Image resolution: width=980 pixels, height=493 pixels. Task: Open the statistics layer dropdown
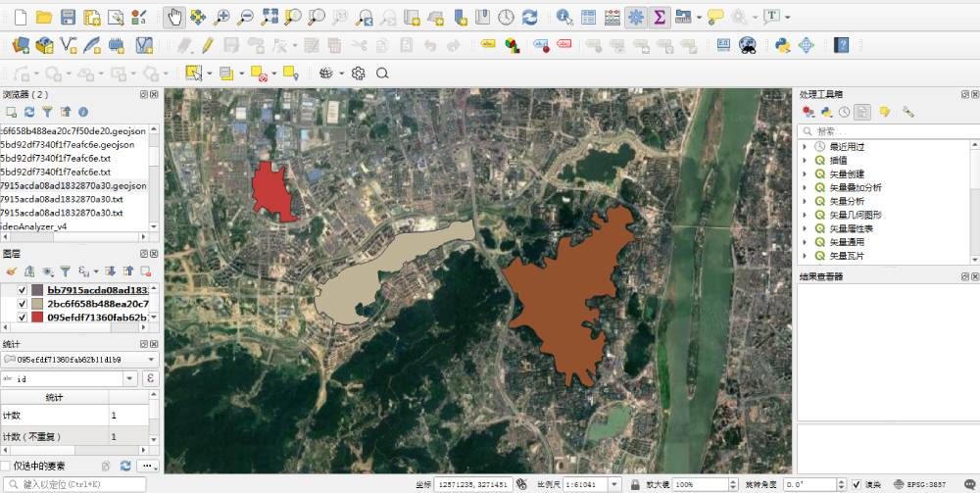pos(151,360)
